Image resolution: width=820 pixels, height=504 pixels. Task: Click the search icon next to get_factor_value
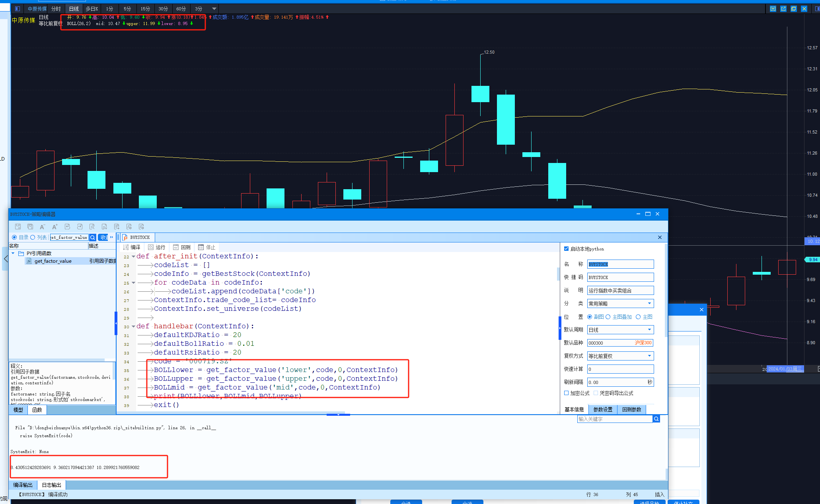click(93, 237)
